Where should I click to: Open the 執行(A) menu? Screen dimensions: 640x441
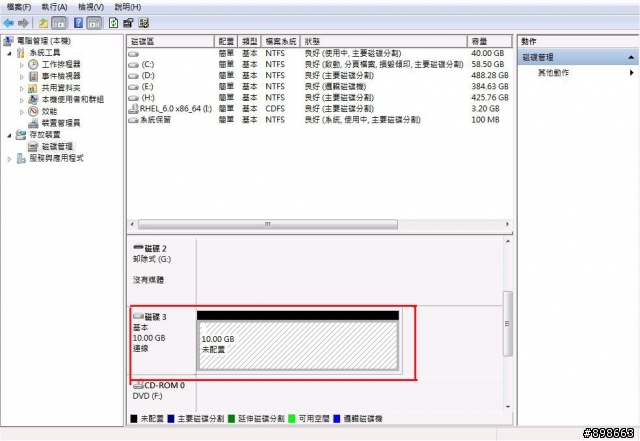pos(54,7)
